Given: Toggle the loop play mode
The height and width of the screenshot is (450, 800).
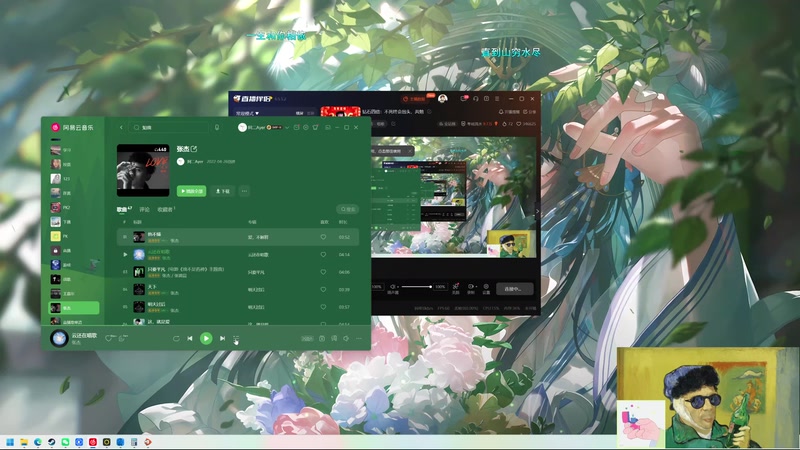Looking at the screenshot, I should click(176, 338).
